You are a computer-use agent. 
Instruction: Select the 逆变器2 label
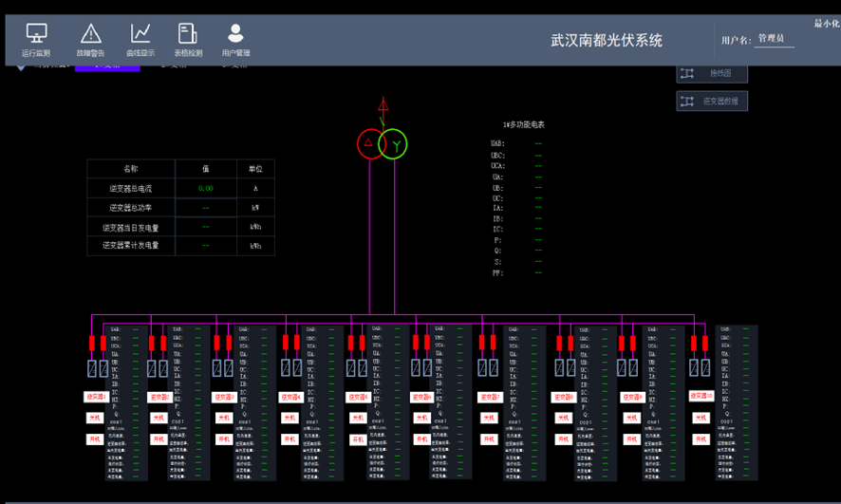(159, 398)
